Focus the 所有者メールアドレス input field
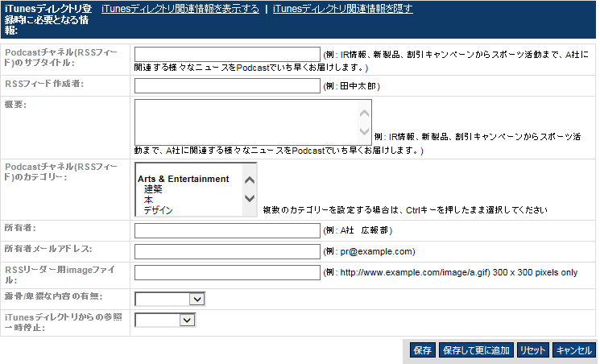 tap(227, 251)
